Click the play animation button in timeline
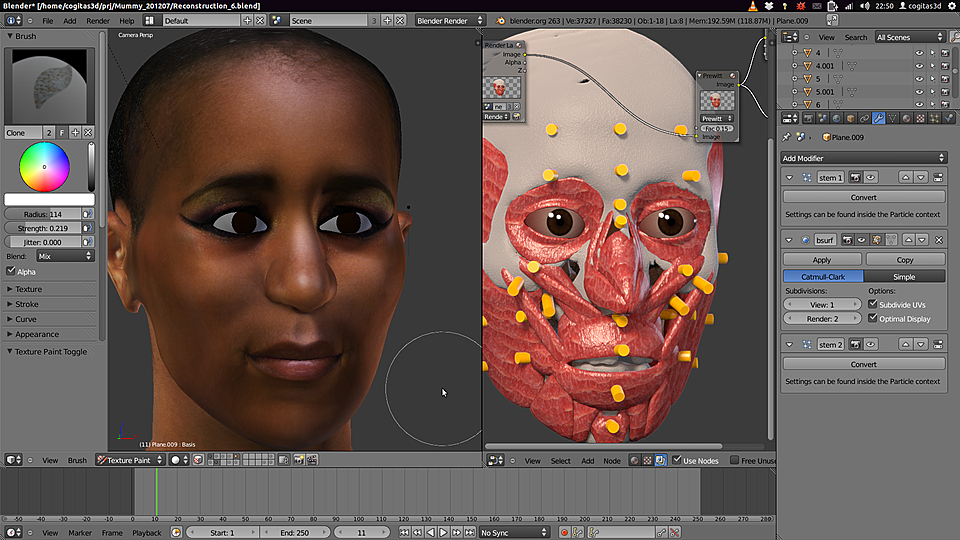960x540 pixels. tap(443, 533)
